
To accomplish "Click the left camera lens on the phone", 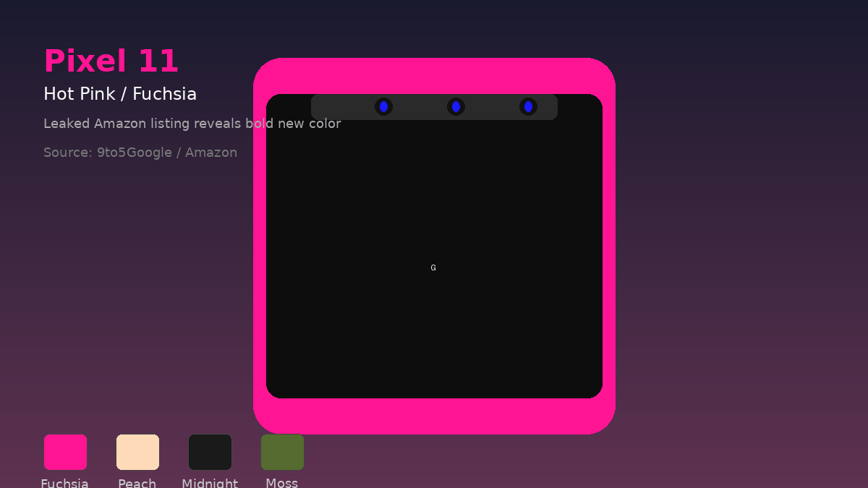I will pos(383,106).
